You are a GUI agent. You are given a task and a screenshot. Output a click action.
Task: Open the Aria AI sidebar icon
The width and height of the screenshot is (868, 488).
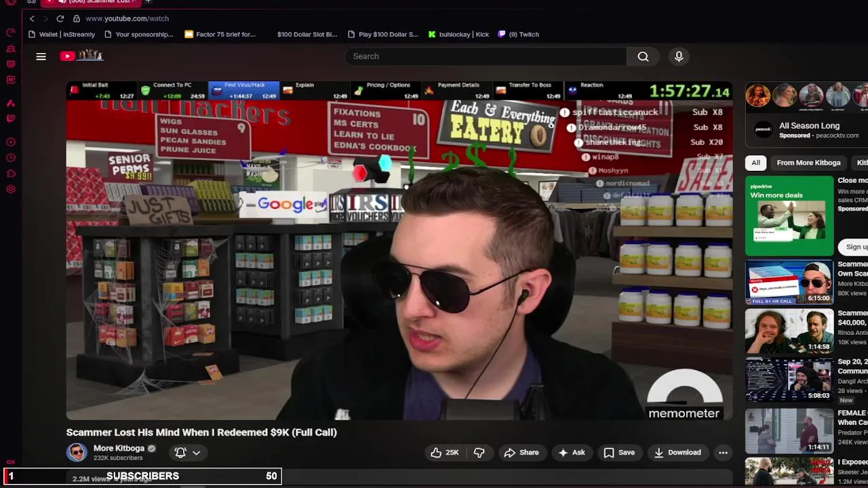pyautogui.click(x=11, y=103)
